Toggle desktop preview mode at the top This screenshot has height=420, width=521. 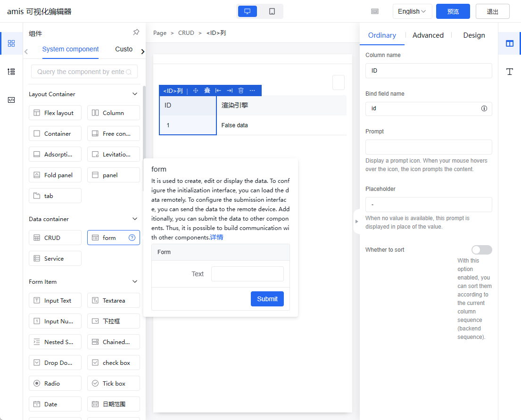point(247,11)
